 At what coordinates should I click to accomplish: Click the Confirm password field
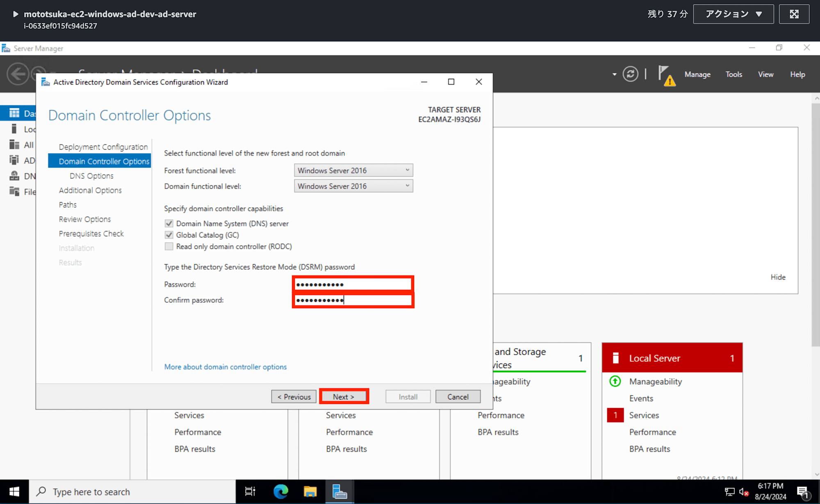pos(353,300)
